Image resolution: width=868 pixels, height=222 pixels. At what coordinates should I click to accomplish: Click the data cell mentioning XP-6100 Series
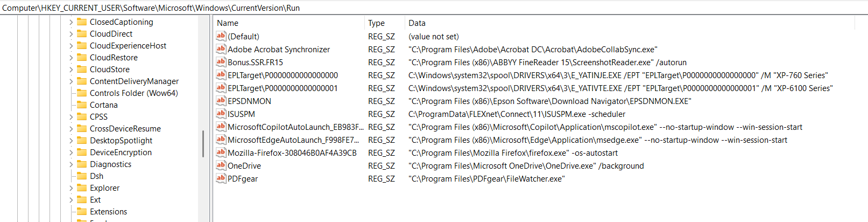click(620, 88)
